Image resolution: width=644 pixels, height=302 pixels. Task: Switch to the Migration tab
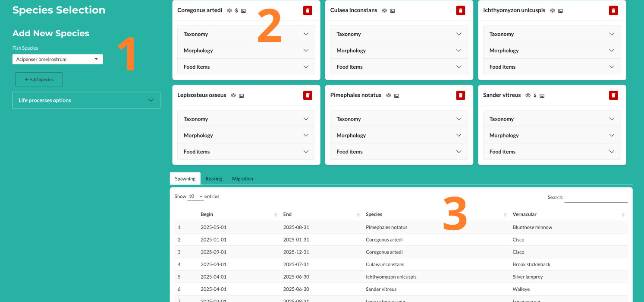pos(242,178)
